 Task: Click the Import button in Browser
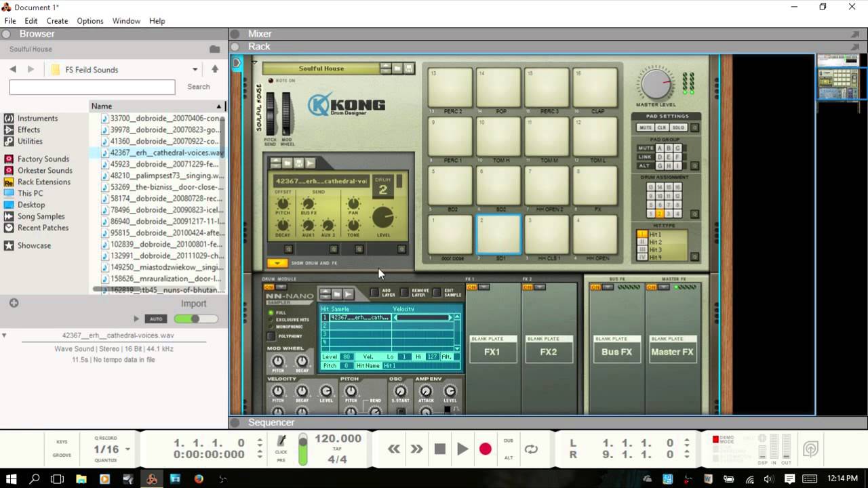pyautogui.click(x=193, y=304)
